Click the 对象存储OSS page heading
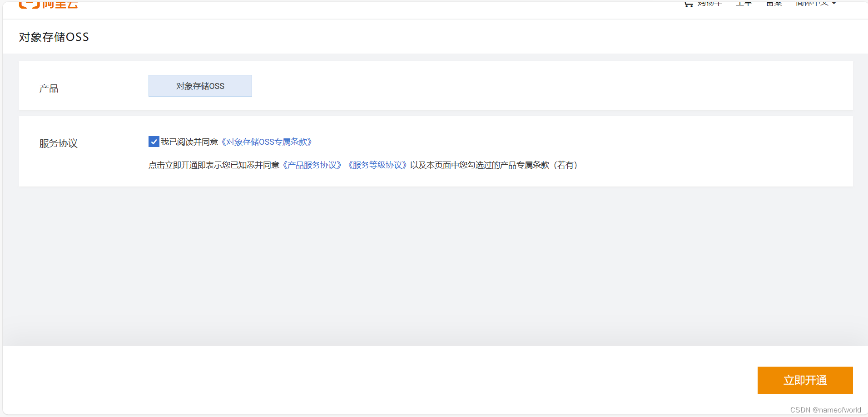 pyautogui.click(x=54, y=37)
